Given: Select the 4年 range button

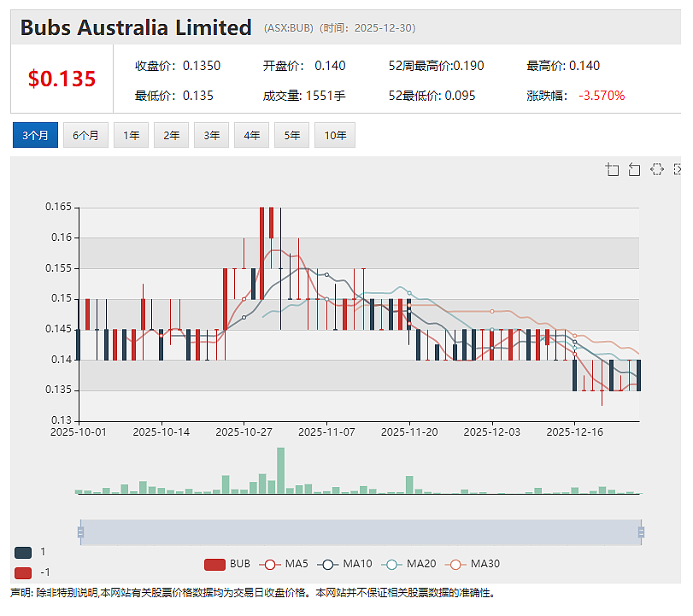Looking at the screenshot, I should (251, 135).
